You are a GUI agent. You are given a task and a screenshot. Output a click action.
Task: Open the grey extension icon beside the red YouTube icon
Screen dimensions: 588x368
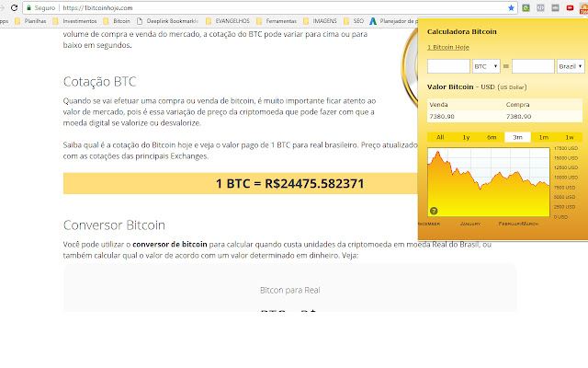pyautogui.click(x=555, y=7)
